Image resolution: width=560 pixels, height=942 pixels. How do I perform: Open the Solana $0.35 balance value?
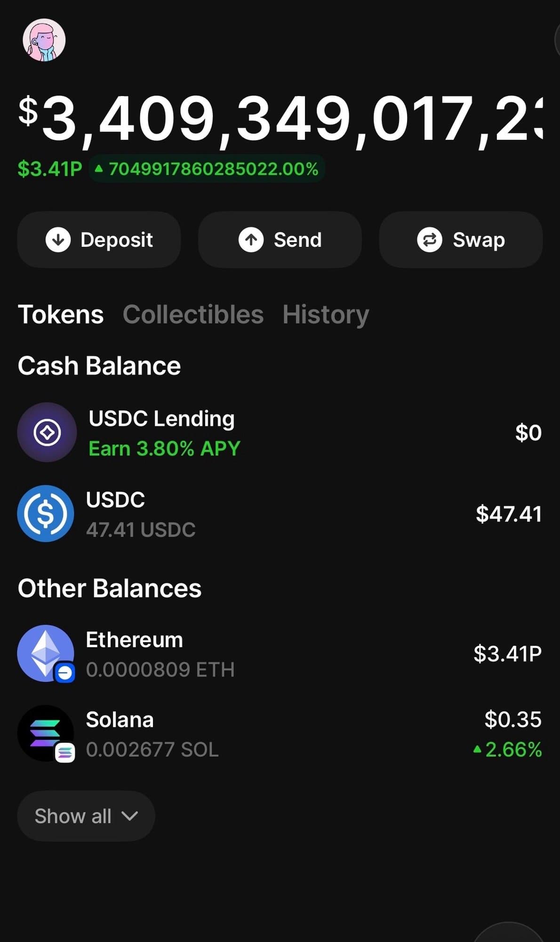[512, 719]
